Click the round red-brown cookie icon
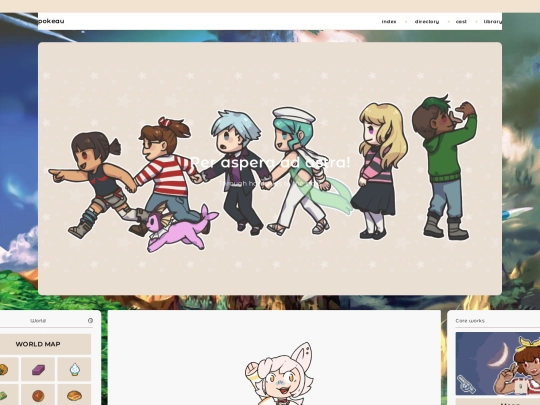This screenshot has width=540, height=405. pyautogui.click(x=38, y=395)
